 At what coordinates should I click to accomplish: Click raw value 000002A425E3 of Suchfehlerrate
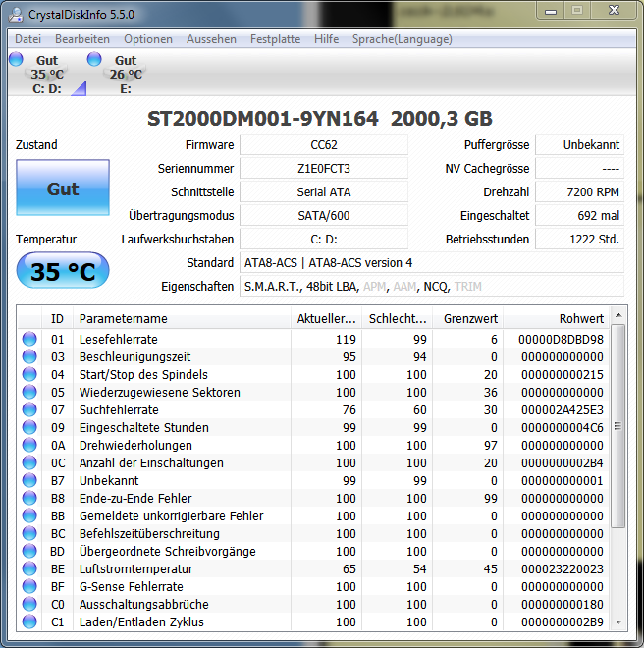click(563, 410)
